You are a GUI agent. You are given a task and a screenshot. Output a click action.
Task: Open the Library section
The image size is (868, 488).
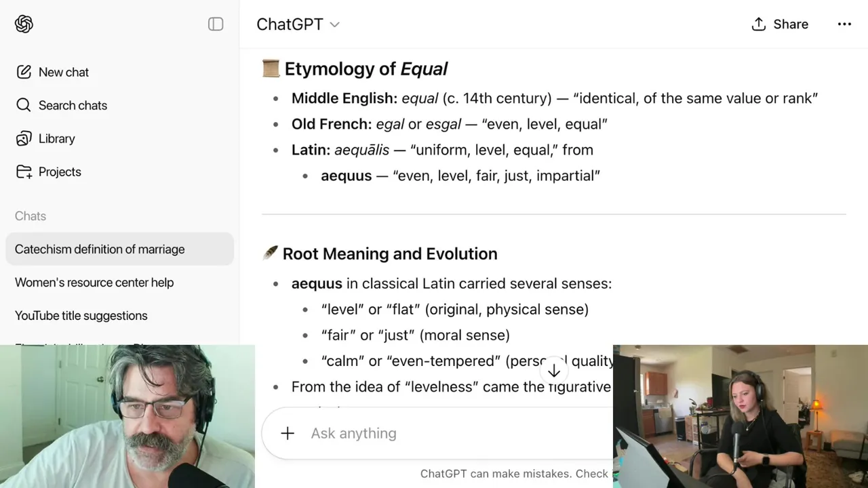pyautogui.click(x=56, y=138)
